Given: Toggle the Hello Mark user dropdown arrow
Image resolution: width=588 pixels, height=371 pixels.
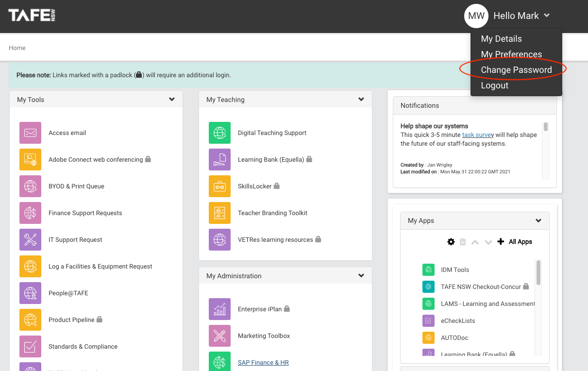Looking at the screenshot, I should [547, 16].
